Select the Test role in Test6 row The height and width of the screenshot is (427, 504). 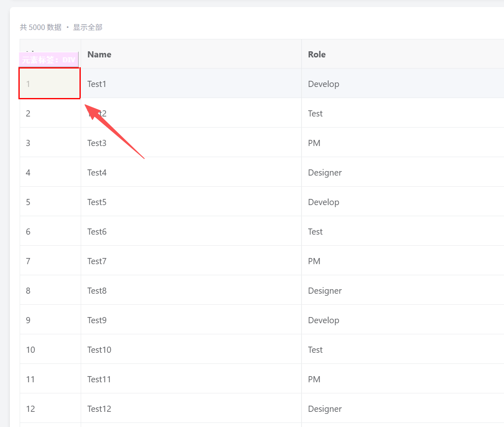tap(315, 232)
